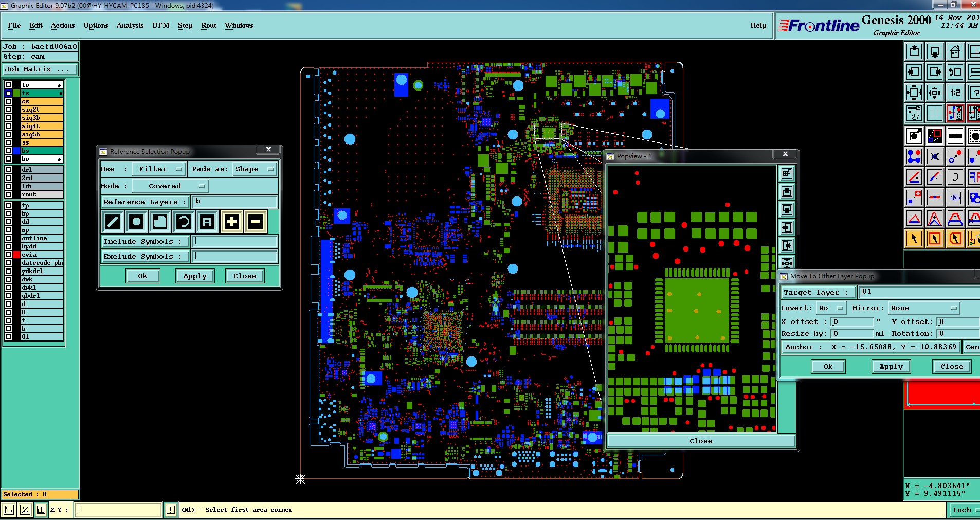Click the delete feature X icon
This screenshot has width=980, height=520.
pyautogui.click(x=935, y=156)
